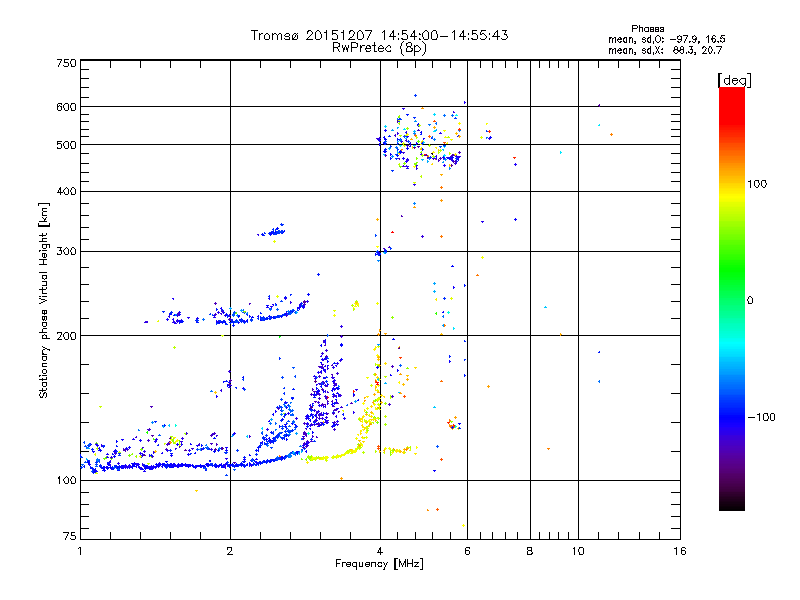
Task: Click the y-axis tick label '75'
Action: (x=70, y=536)
